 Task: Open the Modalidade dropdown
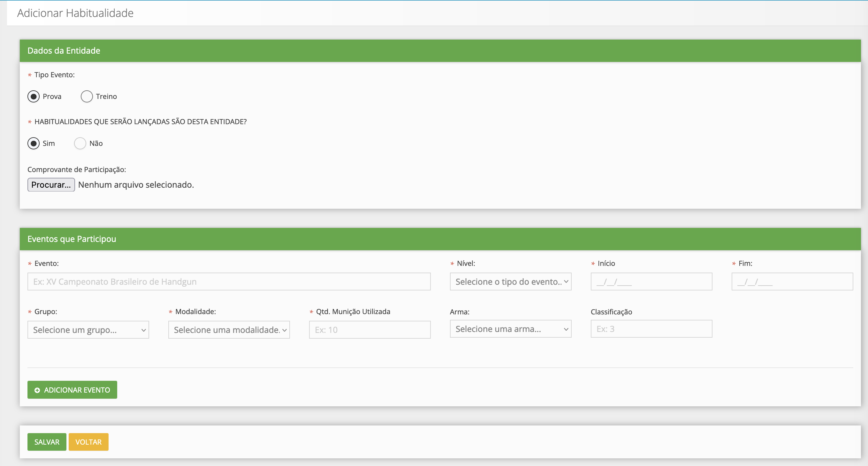[x=229, y=330]
